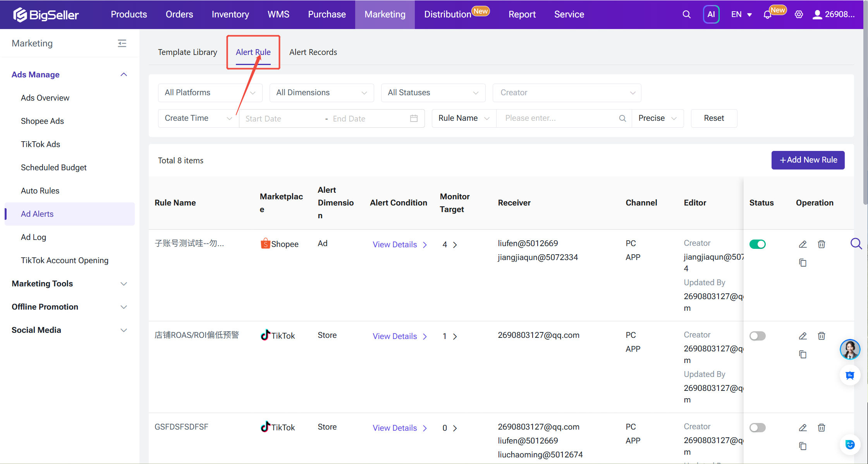Image resolution: width=868 pixels, height=464 pixels.
Task: Switch to the Template Library tab
Action: (x=187, y=52)
